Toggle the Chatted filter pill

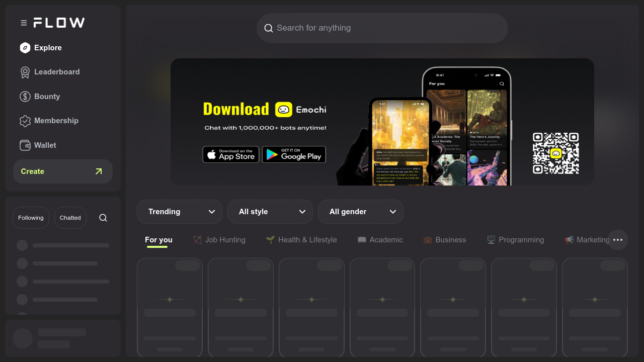click(70, 217)
